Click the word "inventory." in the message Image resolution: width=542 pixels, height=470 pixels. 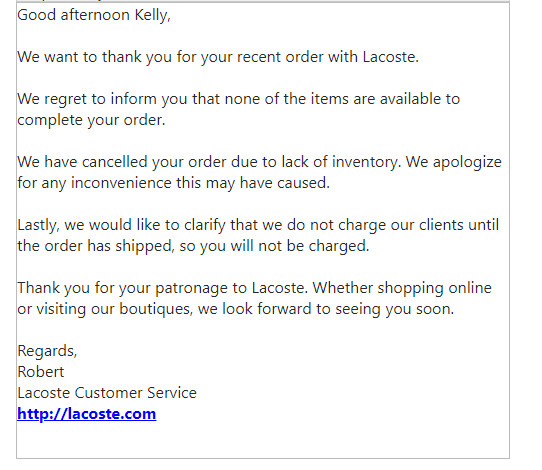(x=366, y=162)
